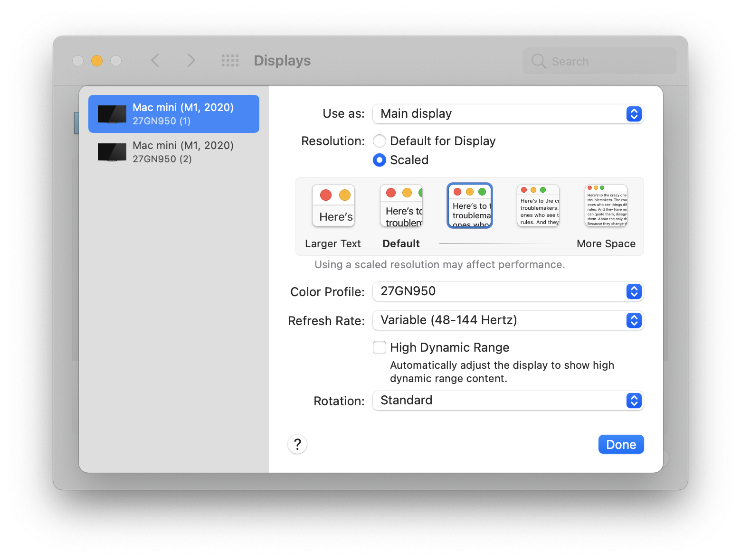Click the magnifier icon in search

point(538,61)
